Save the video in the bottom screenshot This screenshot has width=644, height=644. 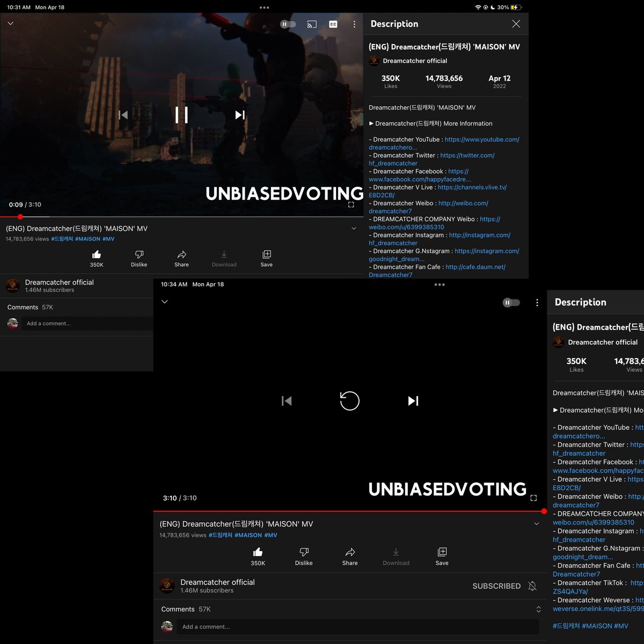pos(442,557)
